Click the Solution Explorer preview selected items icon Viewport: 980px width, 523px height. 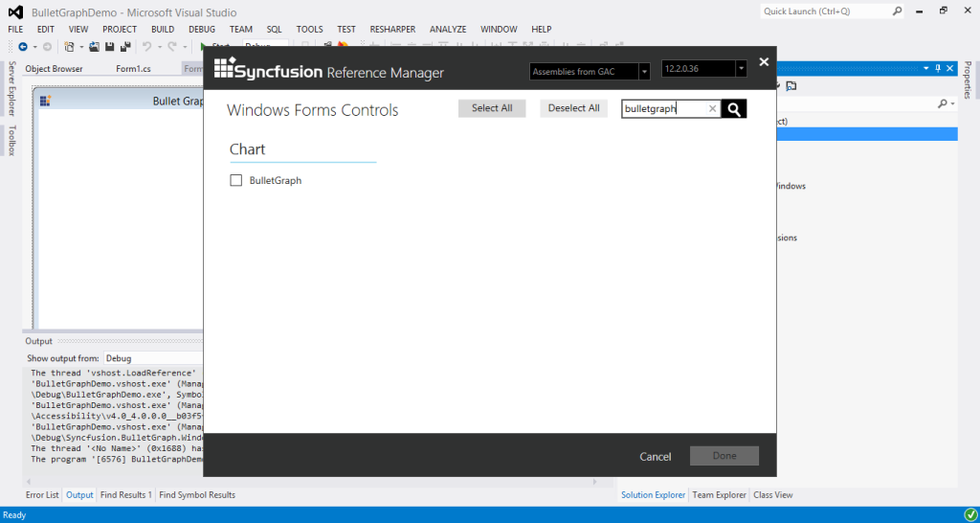[791, 86]
